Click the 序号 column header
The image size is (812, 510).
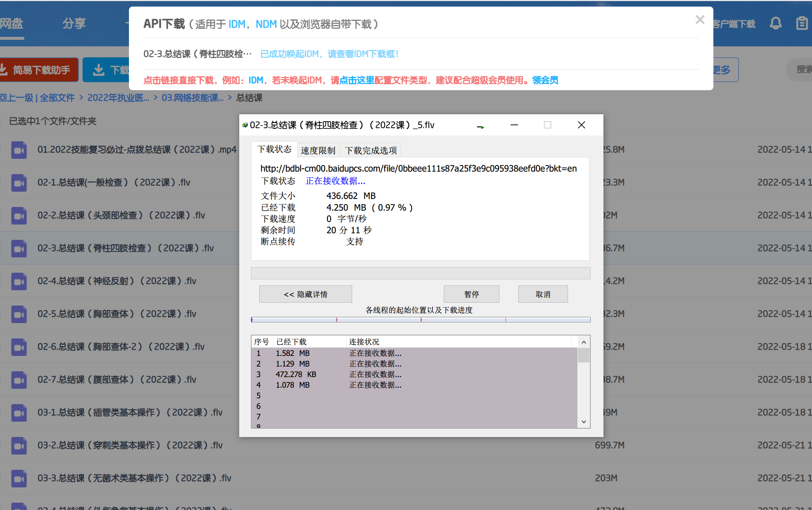pos(262,342)
